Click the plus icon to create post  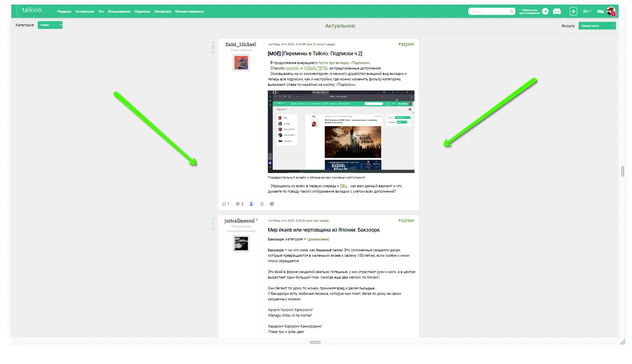click(x=573, y=11)
